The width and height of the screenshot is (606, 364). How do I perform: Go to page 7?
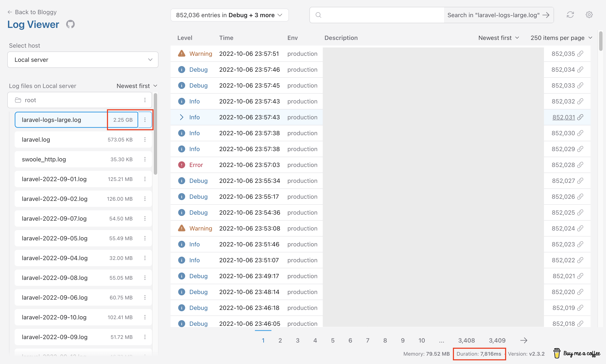[367, 340]
